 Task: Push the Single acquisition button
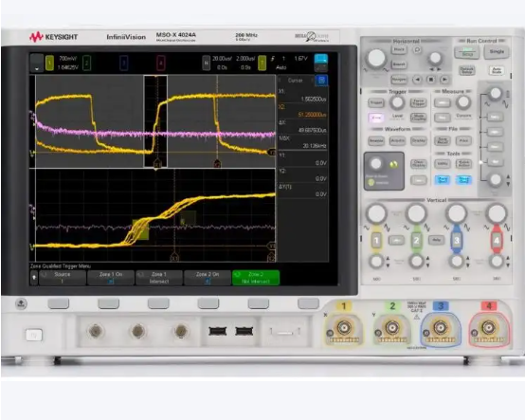[x=497, y=52]
